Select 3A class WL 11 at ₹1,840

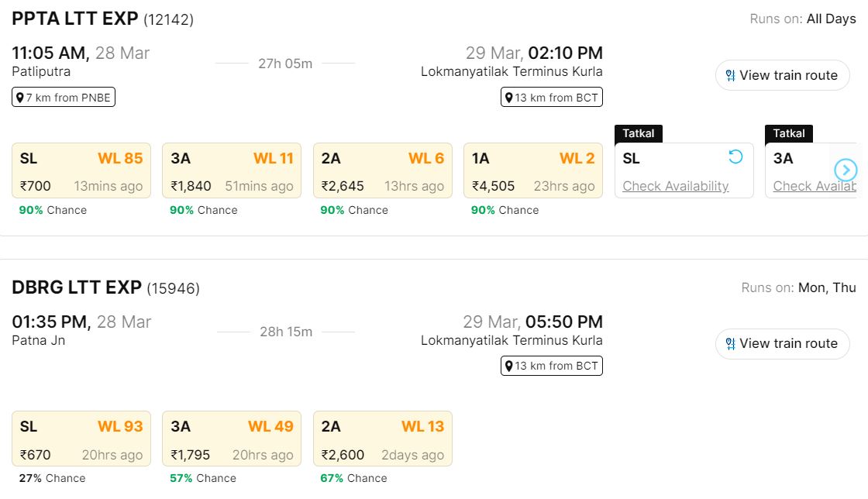(x=232, y=170)
